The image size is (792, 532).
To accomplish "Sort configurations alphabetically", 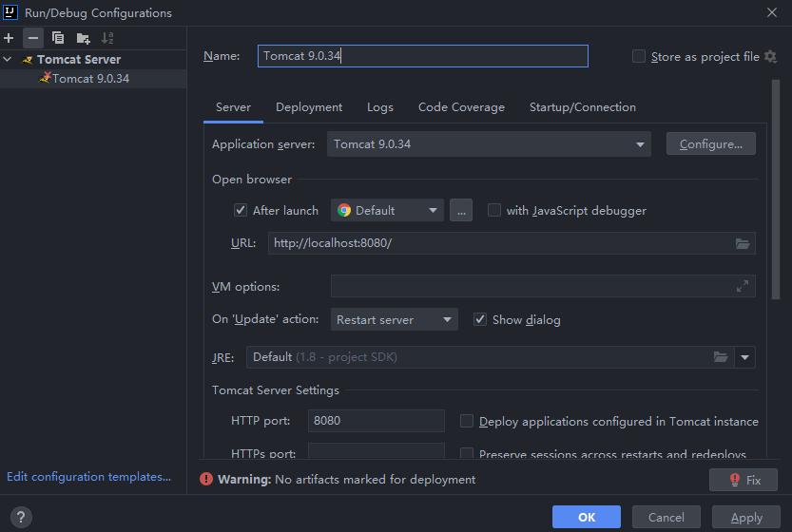I will point(107,38).
